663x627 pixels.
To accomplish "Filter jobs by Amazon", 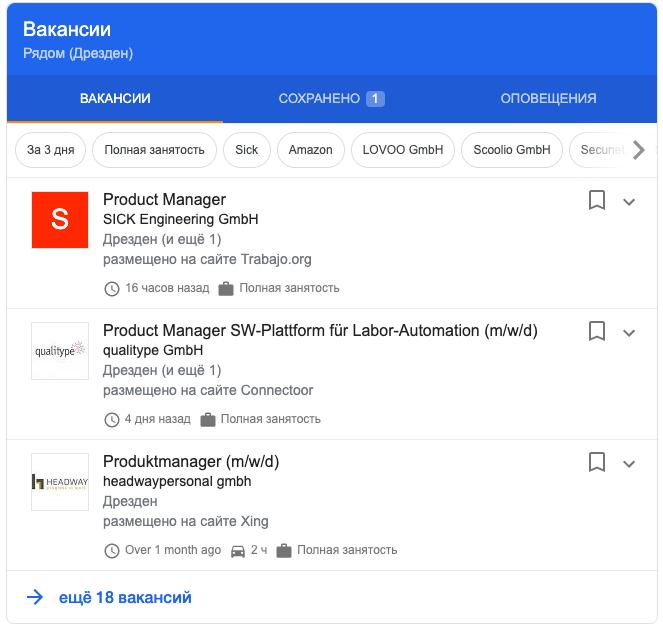I will pos(310,150).
